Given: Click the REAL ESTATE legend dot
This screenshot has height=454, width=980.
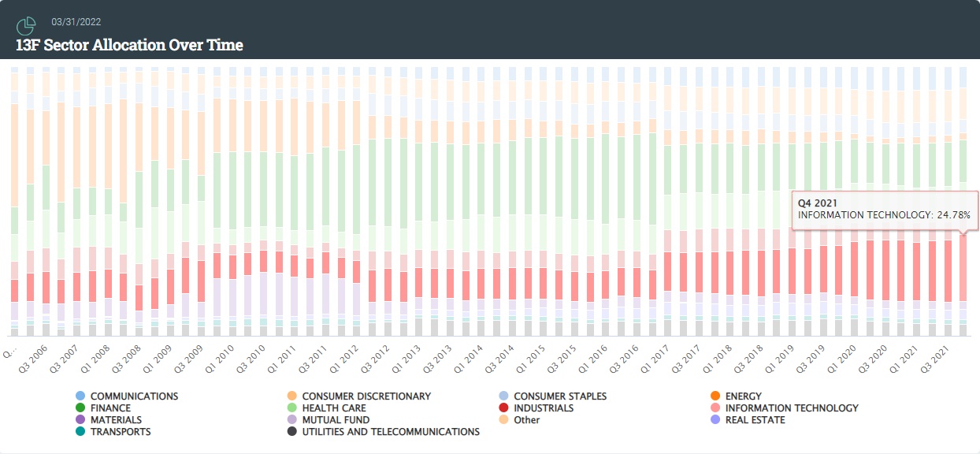Looking at the screenshot, I should (x=715, y=419).
